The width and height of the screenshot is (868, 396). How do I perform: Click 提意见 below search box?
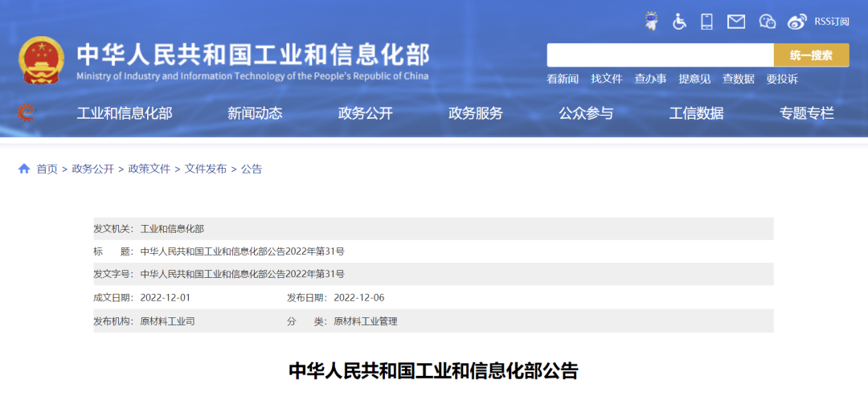click(x=694, y=79)
